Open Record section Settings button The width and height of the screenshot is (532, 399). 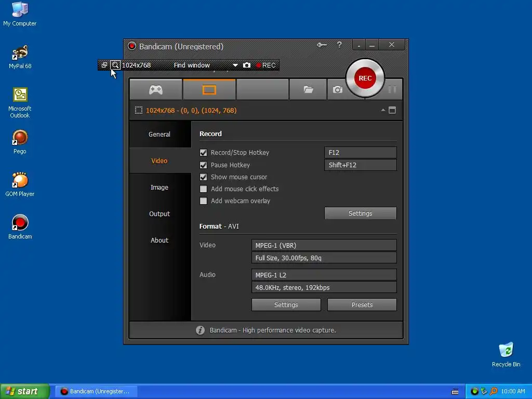click(361, 213)
